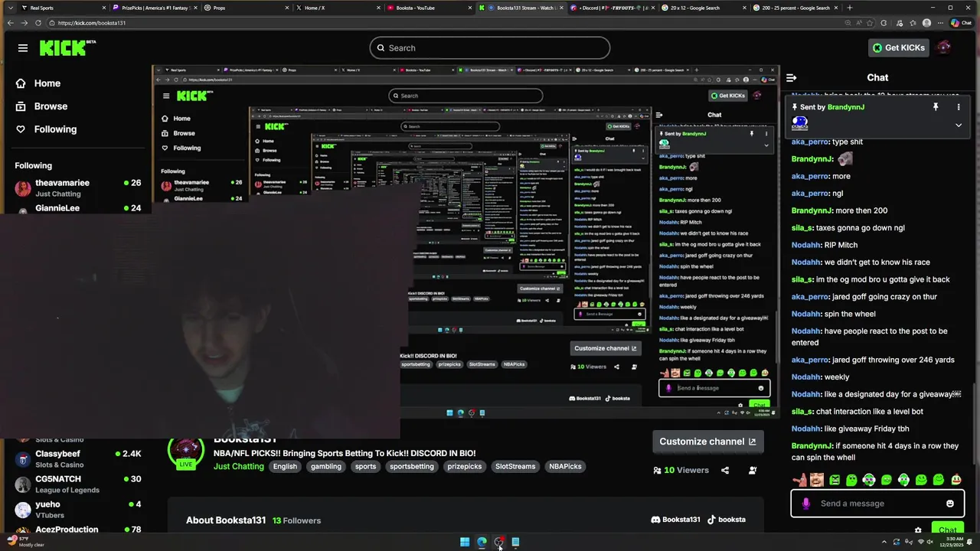Viewport: 980px width, 551px height.
Task: Click the Get KICKs button on the outer page
Action: (899, 47)
